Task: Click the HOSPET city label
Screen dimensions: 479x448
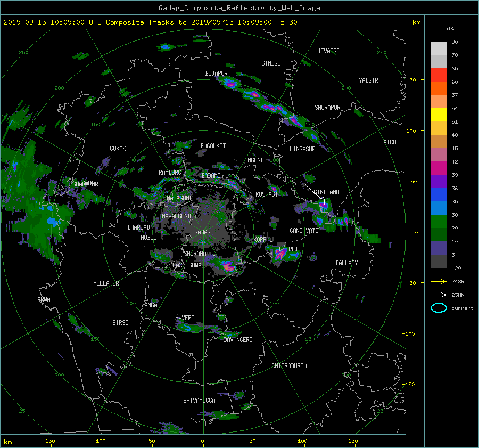Action: (x=288, y=249)
